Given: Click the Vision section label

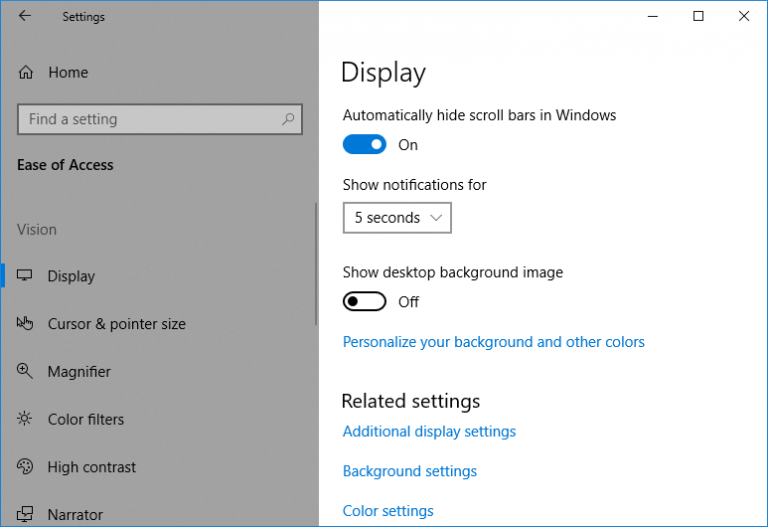Looking at the screenshot, I should pos(37,229).
